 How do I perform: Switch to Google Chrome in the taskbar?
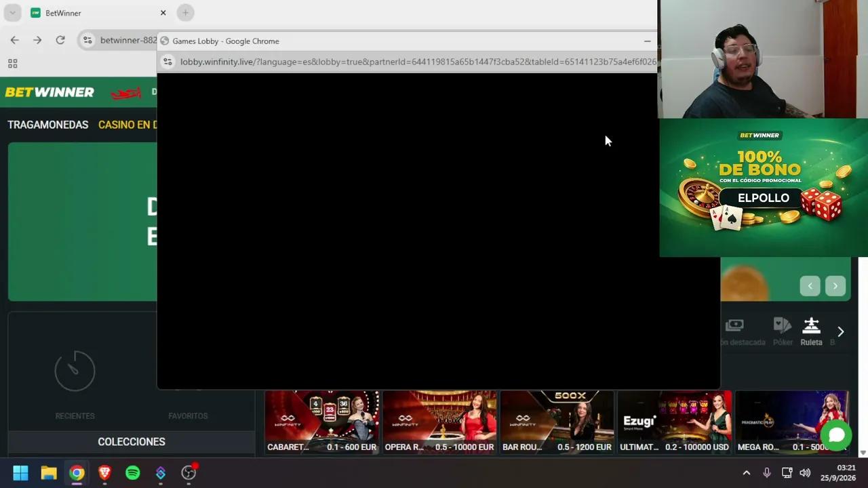(77, 473)
